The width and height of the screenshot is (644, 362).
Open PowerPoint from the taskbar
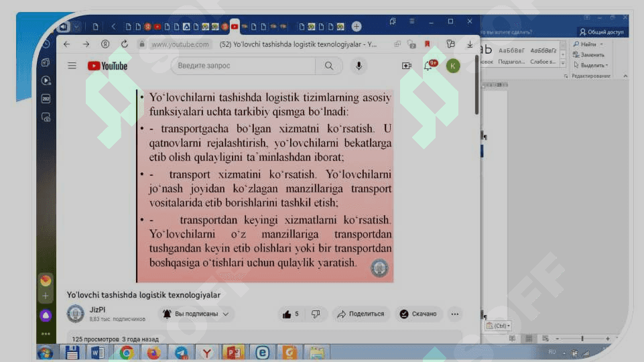pyautogui.click(x=233, y=353)
